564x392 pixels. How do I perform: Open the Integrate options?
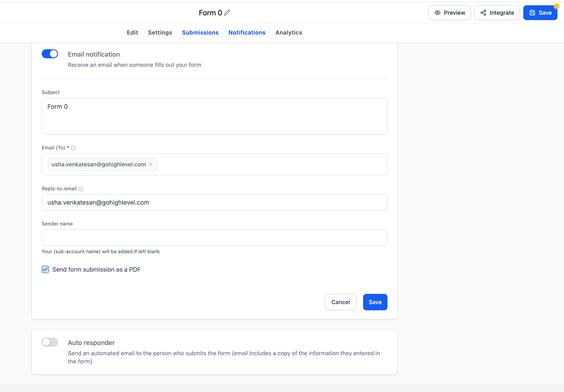[497, 12]
